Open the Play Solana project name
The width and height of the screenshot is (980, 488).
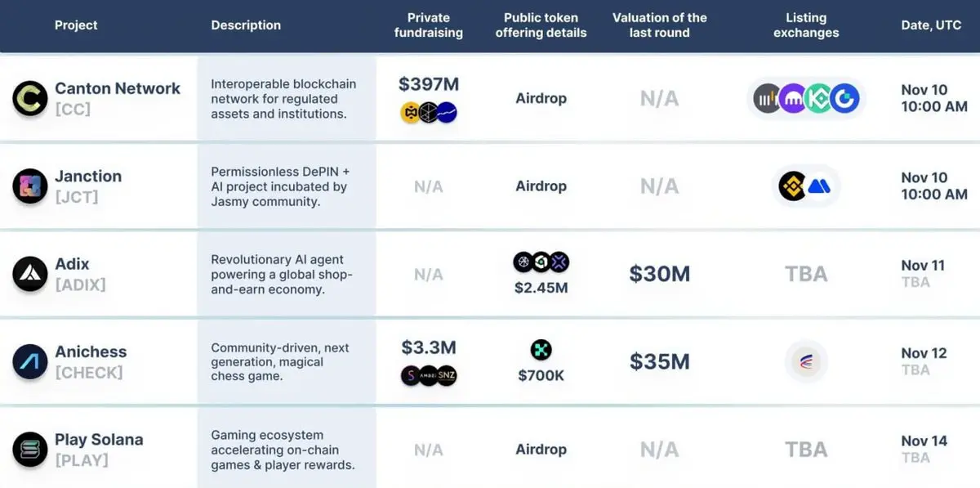(99, 440)
